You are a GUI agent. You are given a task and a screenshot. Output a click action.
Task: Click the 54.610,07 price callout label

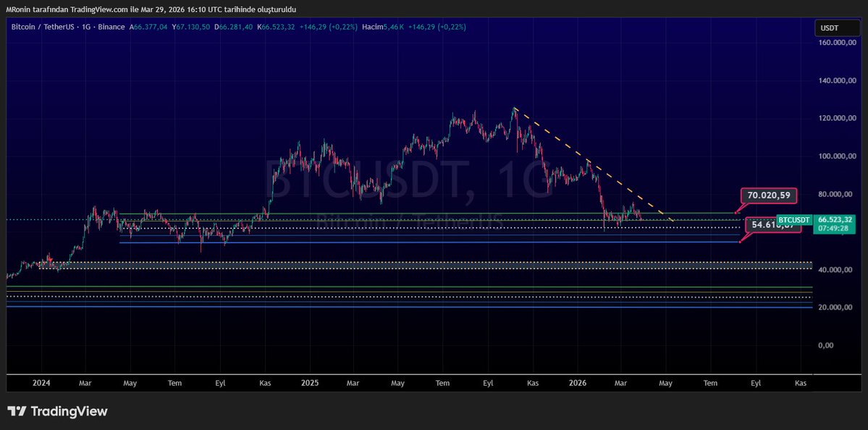tap(772, 225)
